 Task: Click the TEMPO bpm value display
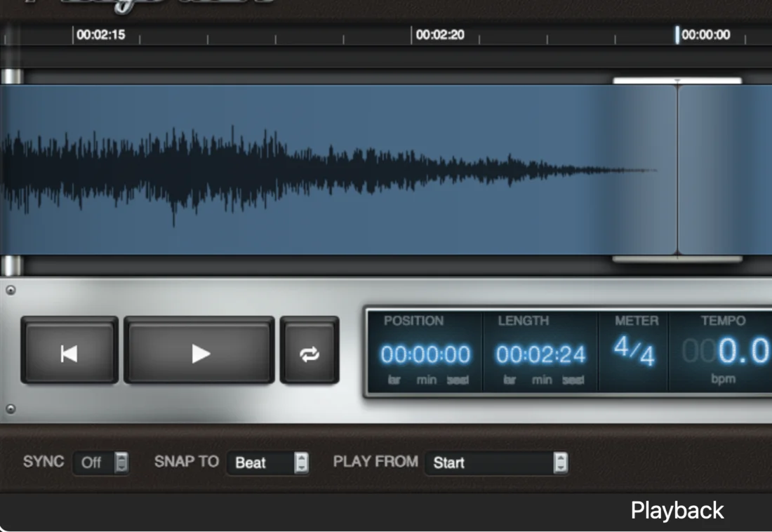point(726,351)
